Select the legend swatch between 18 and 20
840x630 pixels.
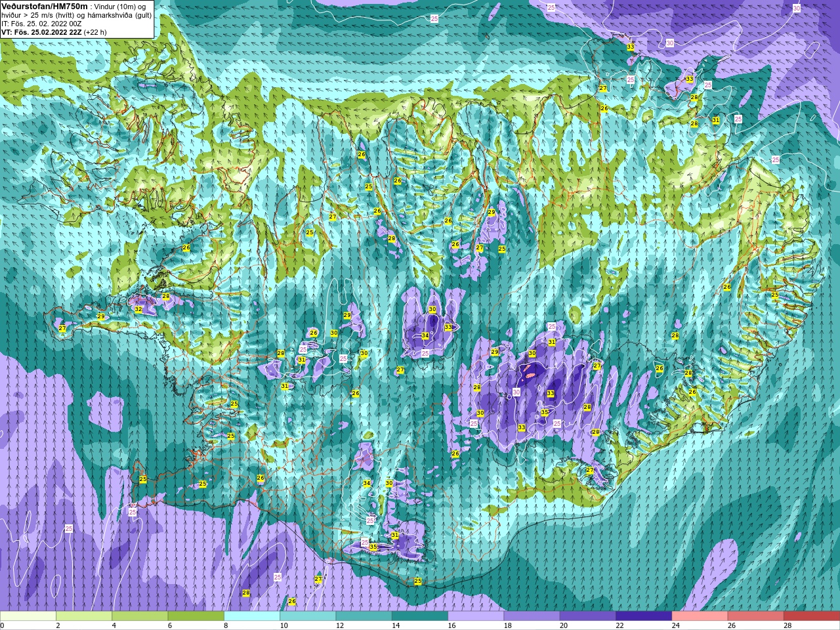[x=532, y=616]
